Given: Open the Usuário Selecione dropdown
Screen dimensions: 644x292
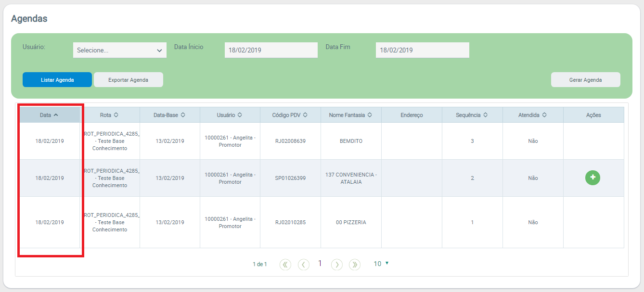Looking at the screenshot, I should 119,51.
